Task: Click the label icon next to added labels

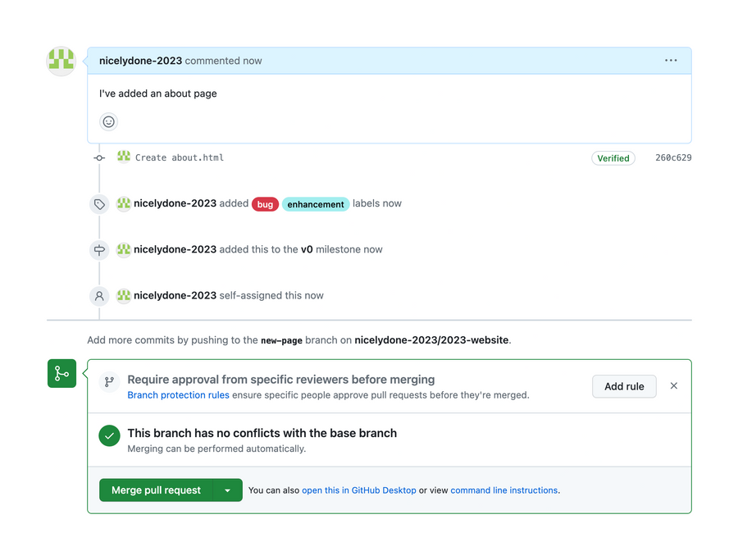Action: pos(99,203)
